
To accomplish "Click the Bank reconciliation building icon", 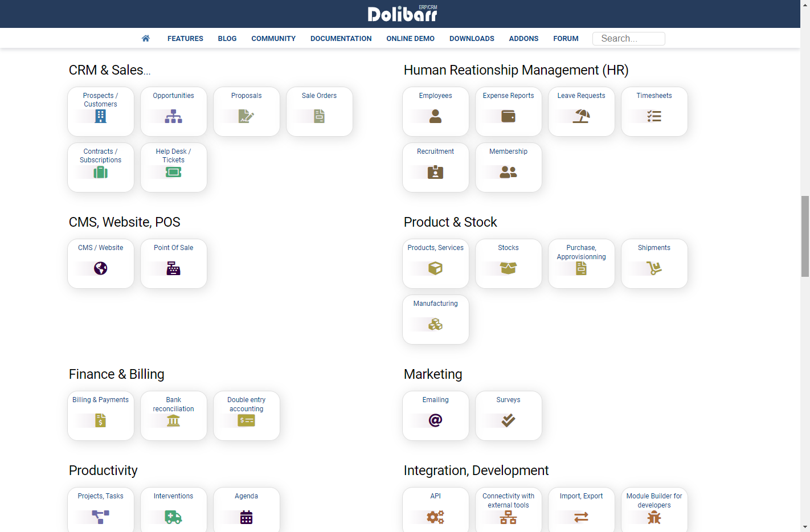I will click(x=174, y=420).
